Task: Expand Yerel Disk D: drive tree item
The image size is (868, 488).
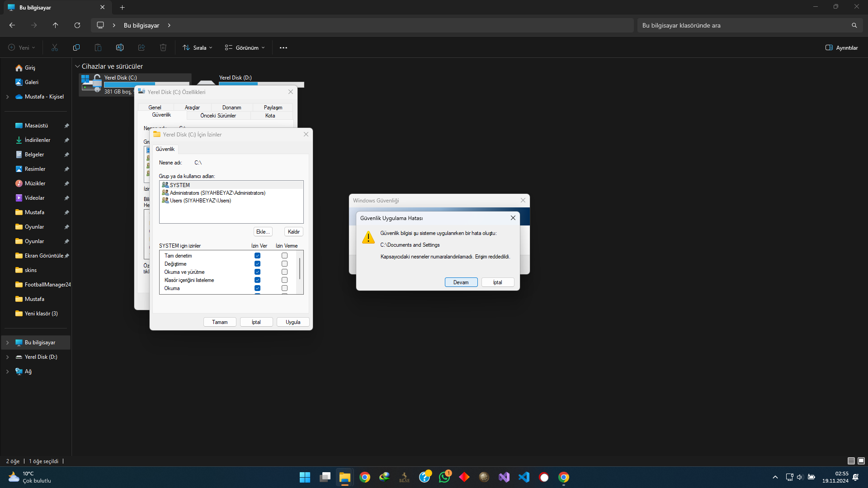Action: coord(7,357)
